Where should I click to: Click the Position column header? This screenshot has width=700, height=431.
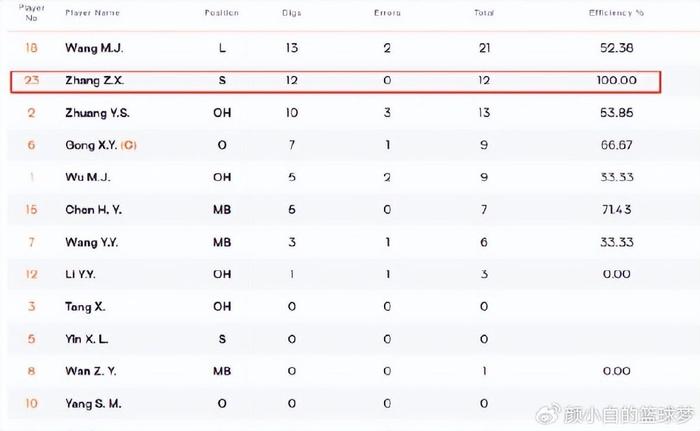pos(222,13)
